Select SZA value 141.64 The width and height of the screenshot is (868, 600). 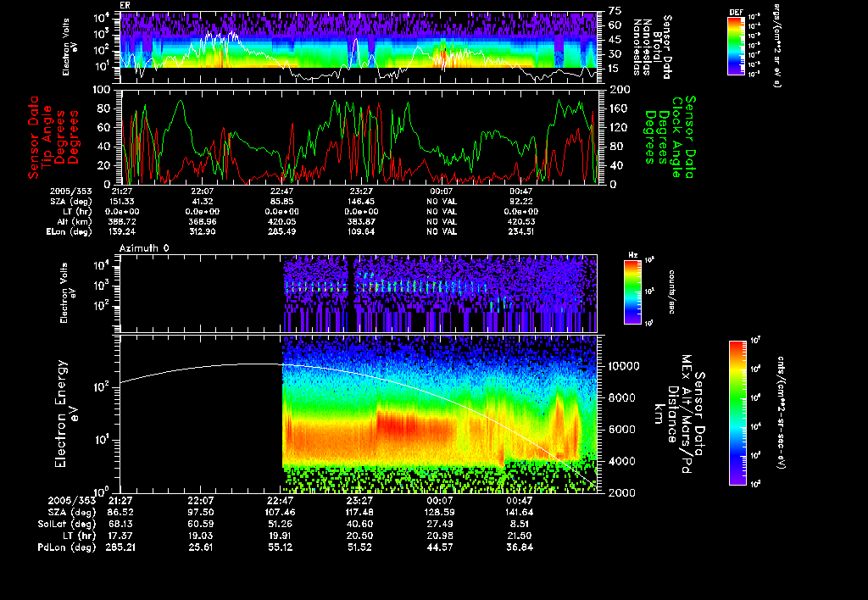pyautogui.click(x=520, y=513)
